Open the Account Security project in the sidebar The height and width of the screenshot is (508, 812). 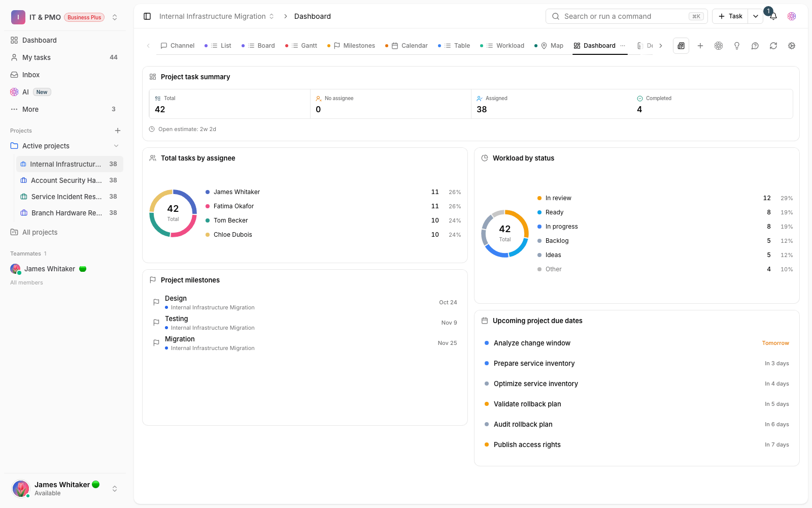[70, 180]
